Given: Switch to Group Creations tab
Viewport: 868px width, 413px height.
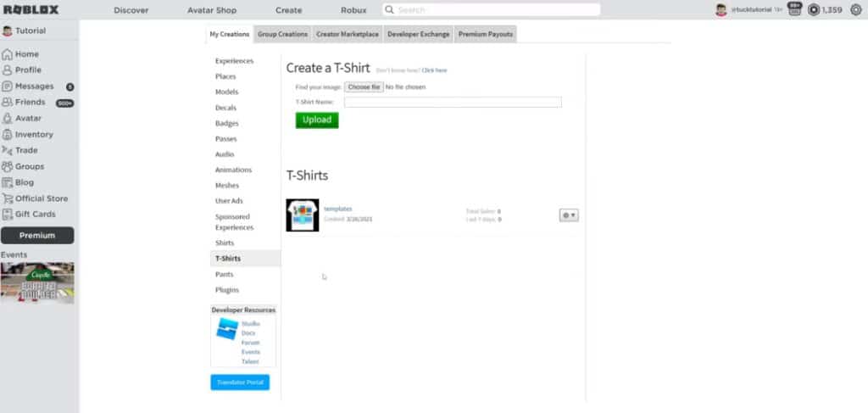Looking at the screenshot, I should click(x=282, y=34).
